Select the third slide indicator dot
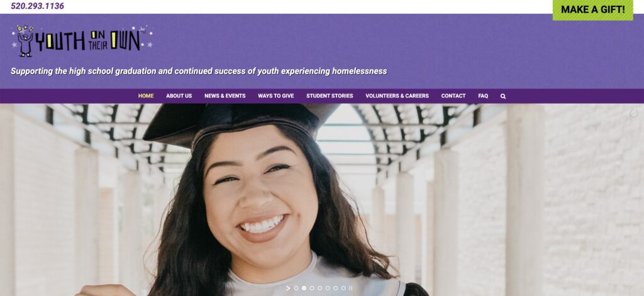 [312, 288]
